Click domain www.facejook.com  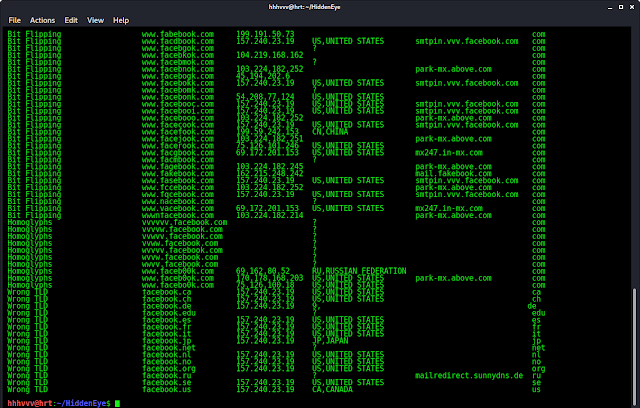[178, 139]
